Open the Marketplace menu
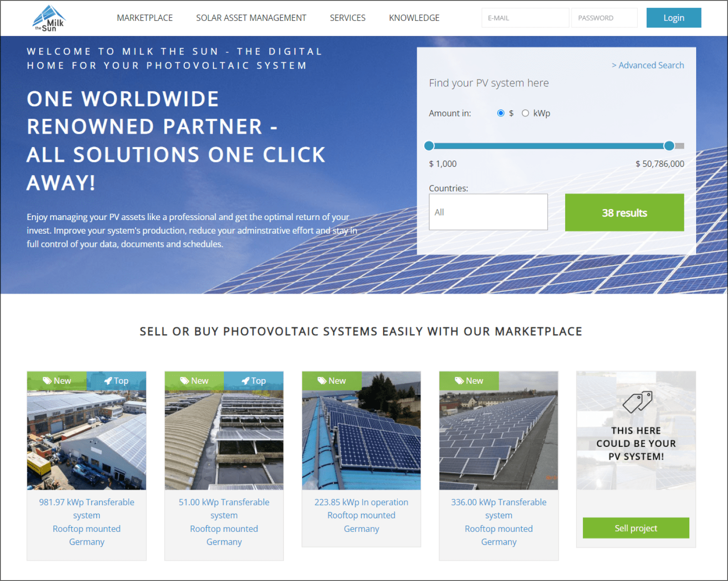Image resolution: width=728 pixels, height=581 pixels. tap(145, 18)
